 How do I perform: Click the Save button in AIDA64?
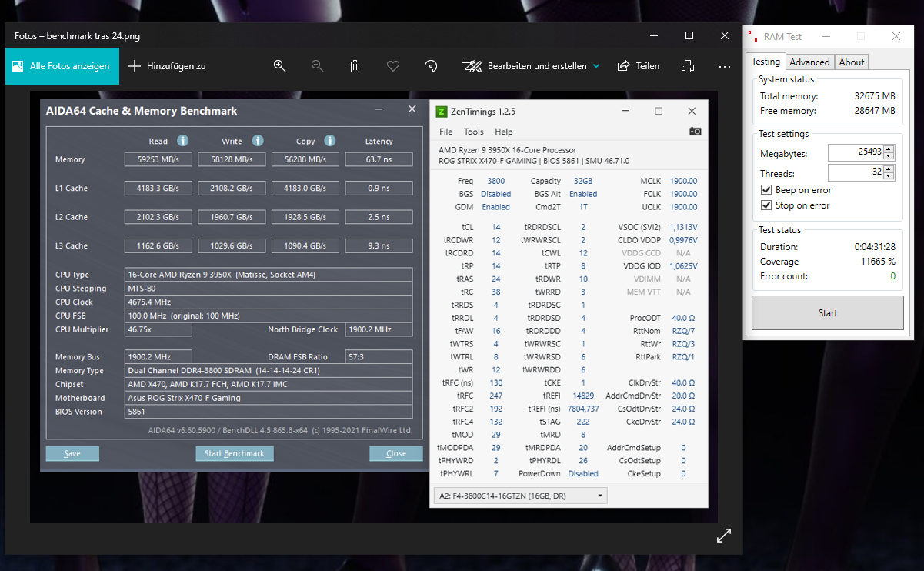(72, 453)
